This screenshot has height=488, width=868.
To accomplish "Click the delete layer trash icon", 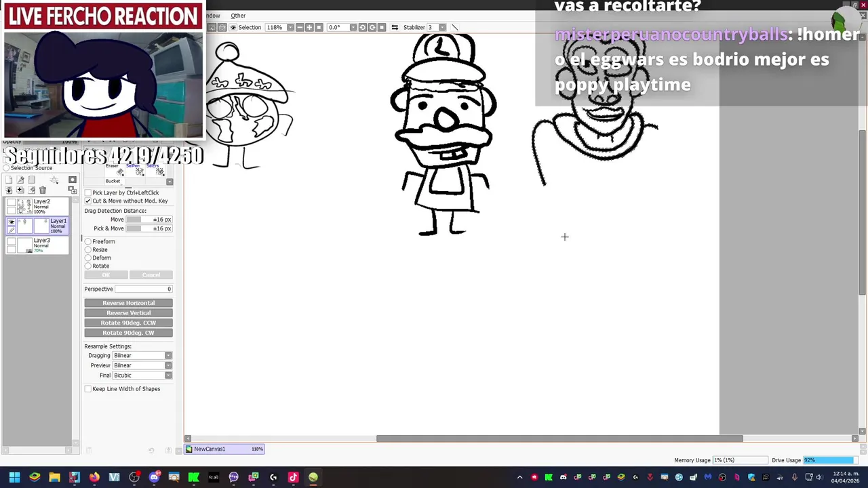I will click(x=43, y=190).
